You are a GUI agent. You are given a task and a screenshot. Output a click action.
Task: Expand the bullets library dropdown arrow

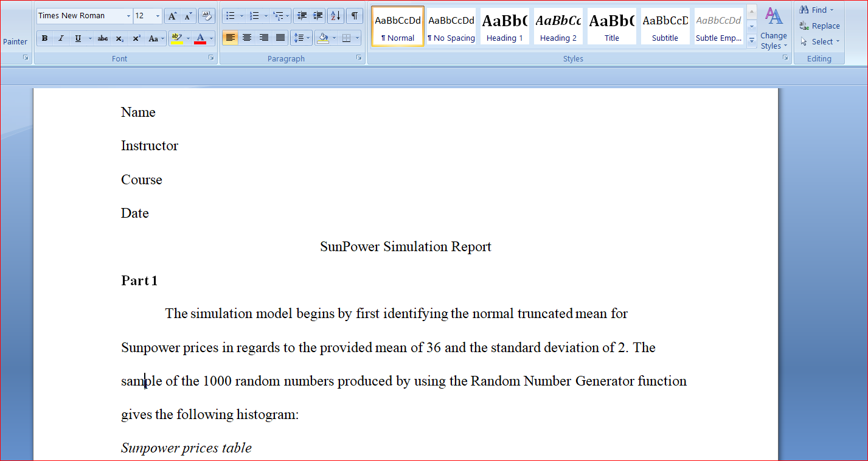click(x=241, y=16)
